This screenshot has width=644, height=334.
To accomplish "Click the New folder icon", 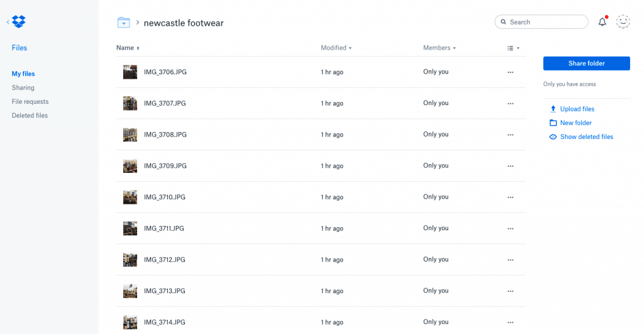I will pos(553,123).
